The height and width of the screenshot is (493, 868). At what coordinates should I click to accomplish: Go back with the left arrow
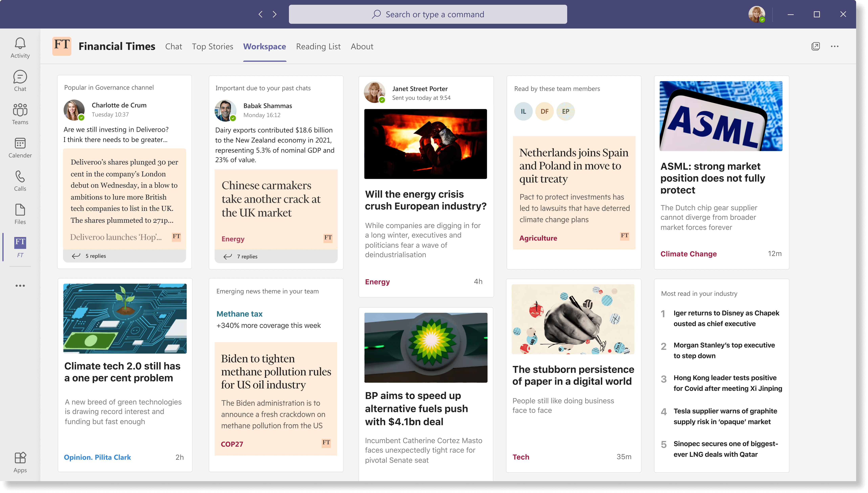260,14
